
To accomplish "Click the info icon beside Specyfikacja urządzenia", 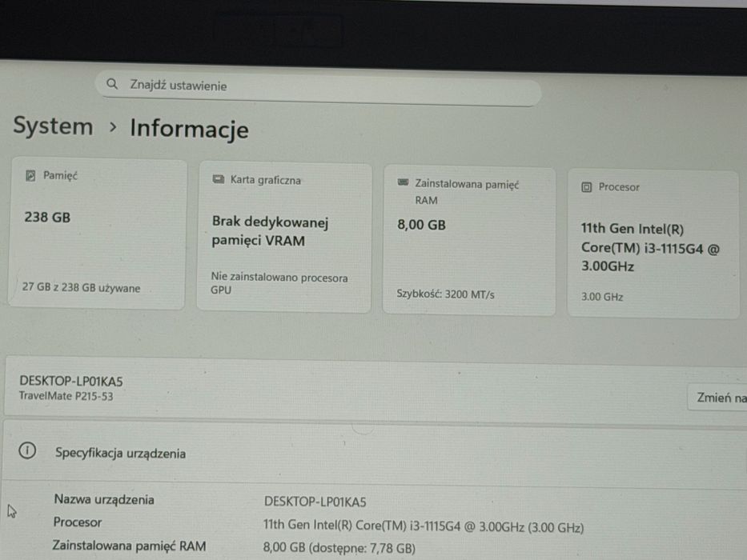I will click(27, 450).
